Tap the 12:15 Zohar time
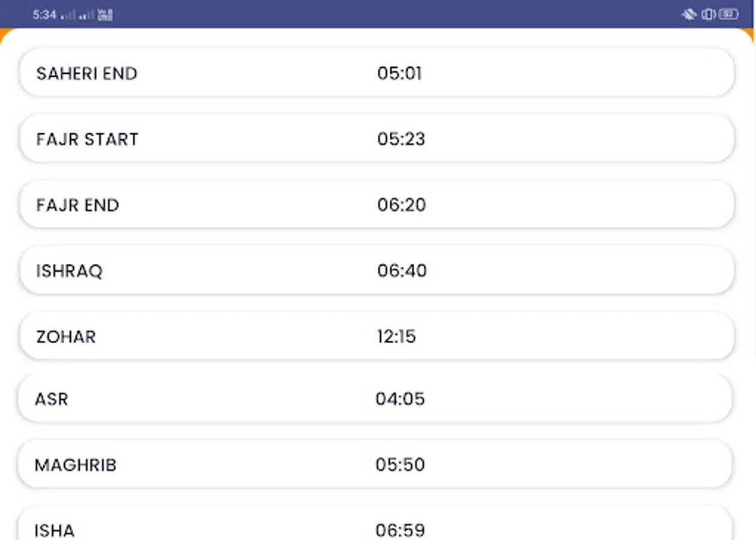756x540 pixels. pyautogui.click(x=396, y=337)
